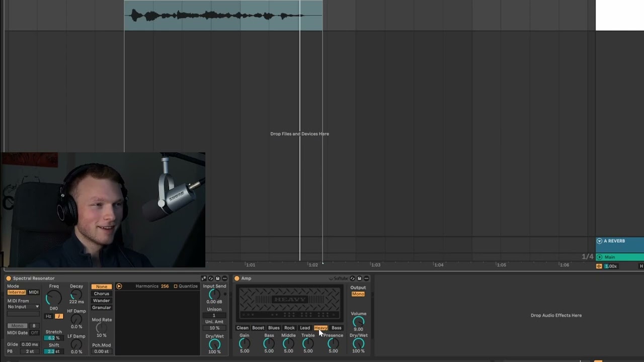Select Chorus modulation mode
This screenshot has height=362, width=644.
102,294
